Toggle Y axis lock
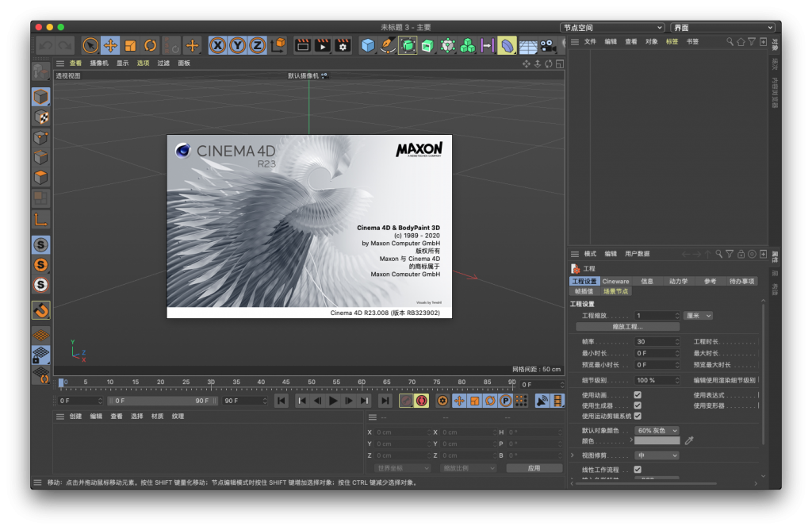 pyautogui.click(x=238, y=45)
